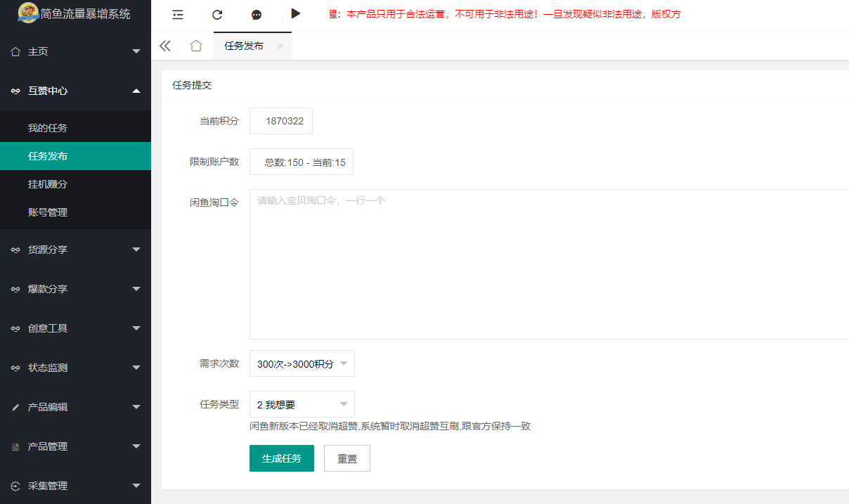Viewport: 849px width, 504px height.
Task: Click the 重置 button
Action: coord(346,458)
